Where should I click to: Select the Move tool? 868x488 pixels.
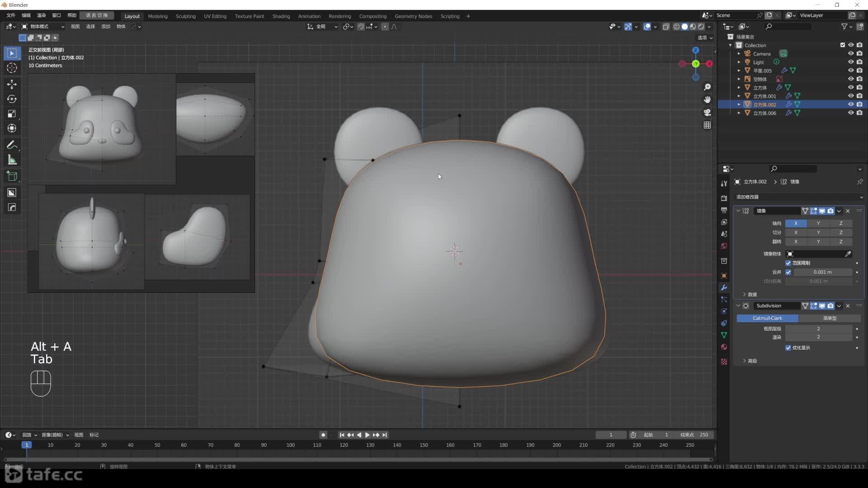coord(12,84)
